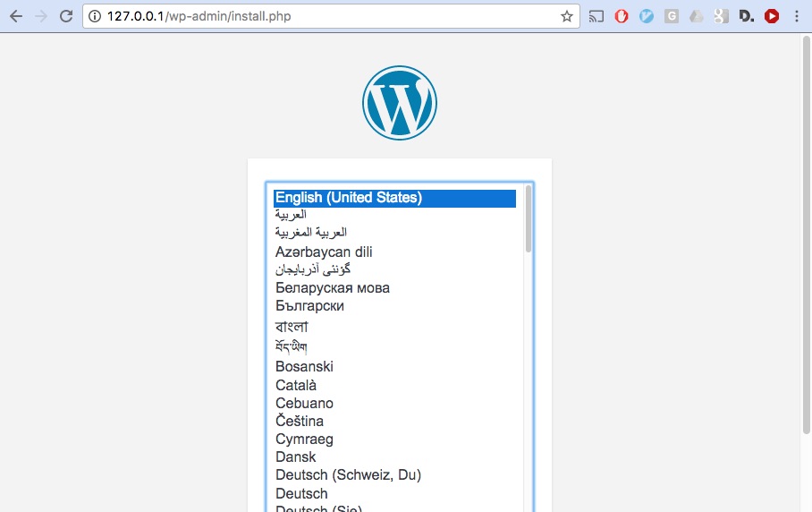Screen dimensions: 812x512
Task: Open the Cast screen icon
Action: [596, 17]
